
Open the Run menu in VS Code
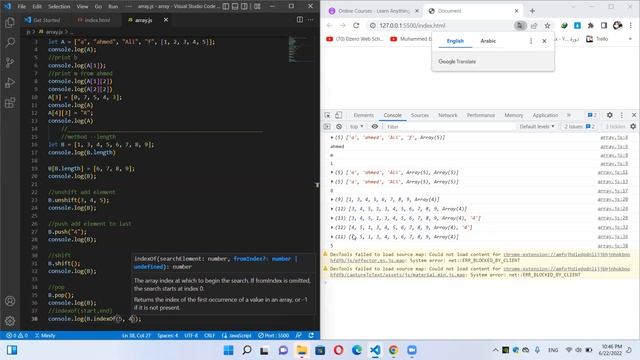tap(113, 6)
